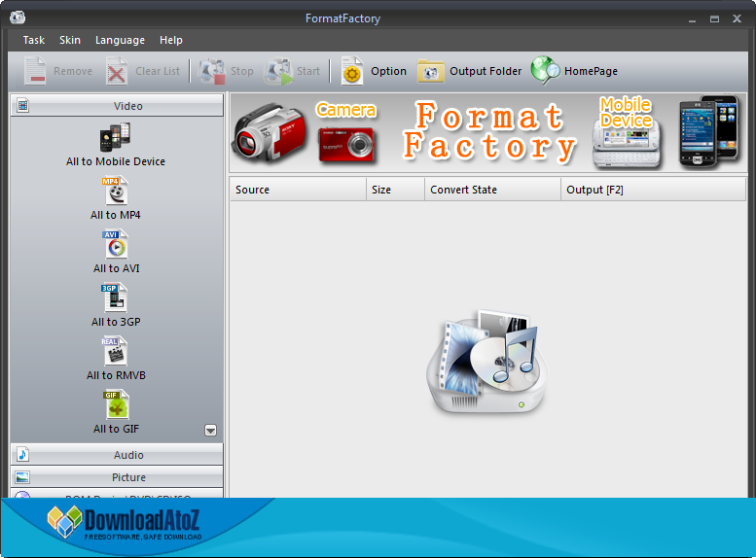Select the All to 3GP icon
The height and width of the screenshot is (558, 756).
point(115,298)
